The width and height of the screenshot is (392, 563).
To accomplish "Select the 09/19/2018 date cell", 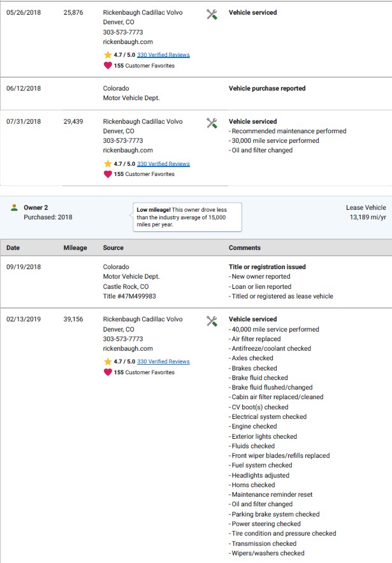I will pyautogui.click(x=24, y=267).
